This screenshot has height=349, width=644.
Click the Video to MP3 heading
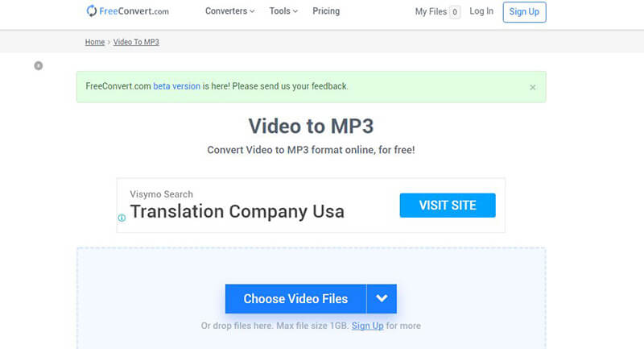point(311,126)
